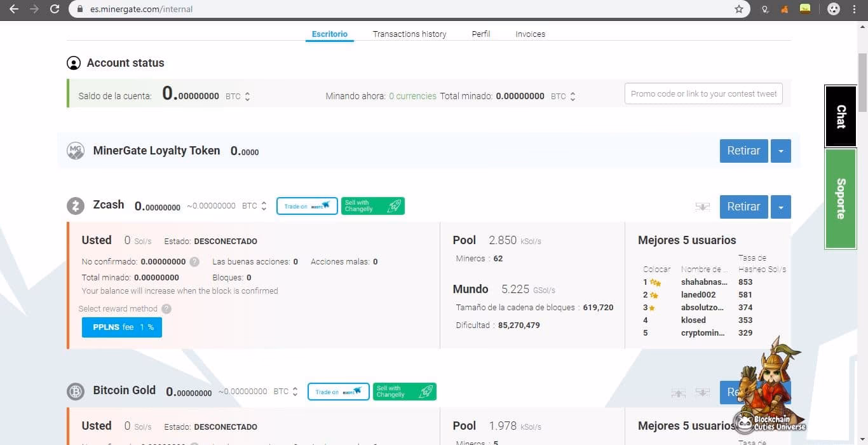Click the promo code input field

703,93
